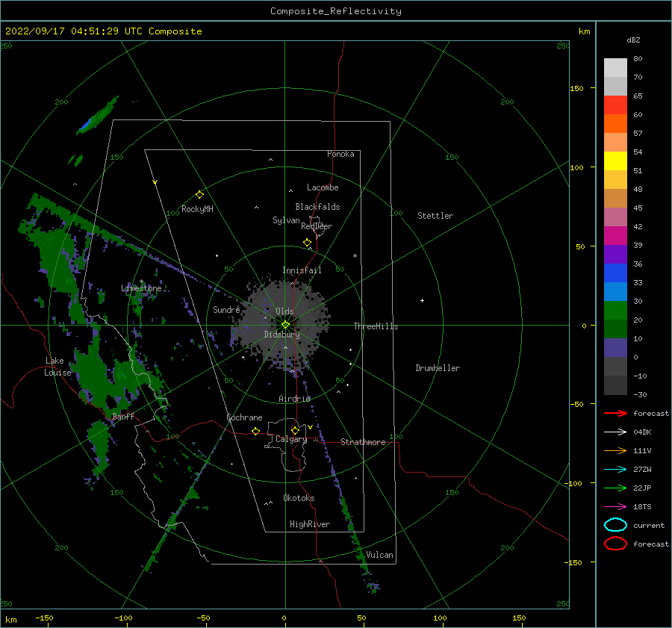Click the white plus marker south of Stettler
This screenshot has height=628, width=672.
pos(422,300)
